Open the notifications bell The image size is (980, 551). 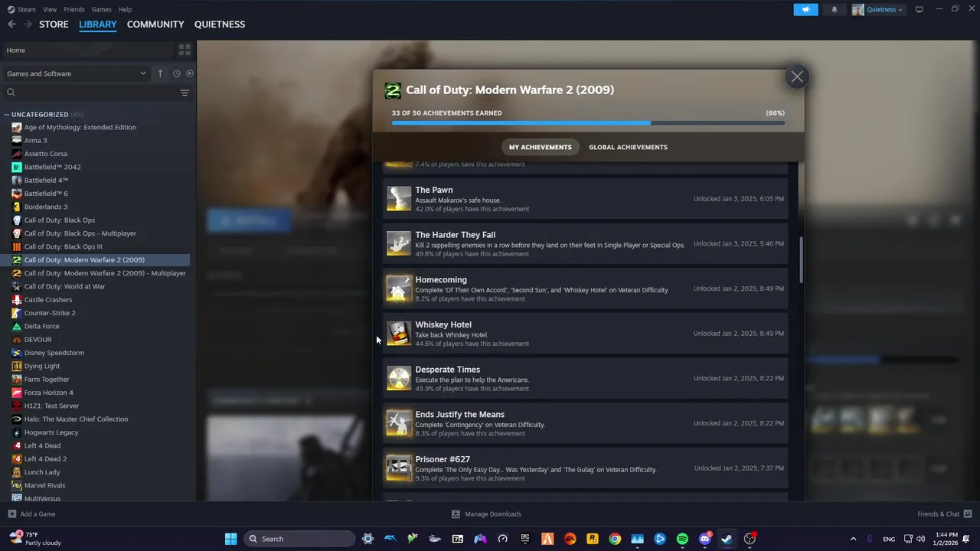[835, 9]
